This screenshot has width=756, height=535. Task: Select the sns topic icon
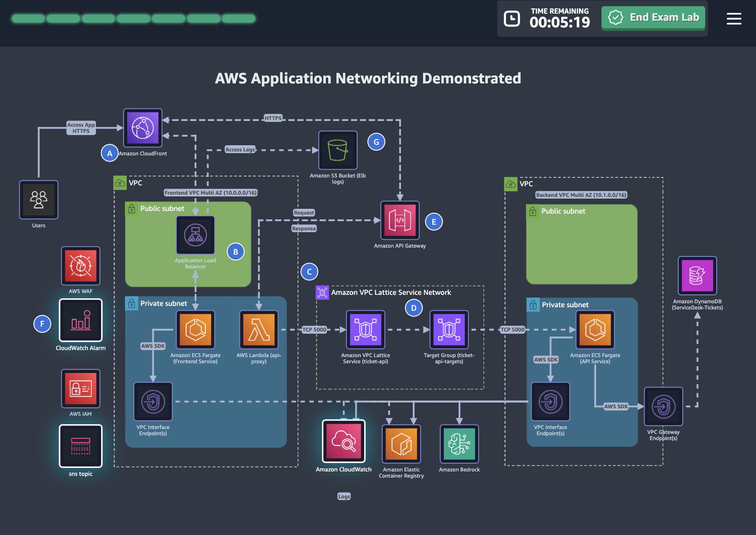(x=81, y=446)
